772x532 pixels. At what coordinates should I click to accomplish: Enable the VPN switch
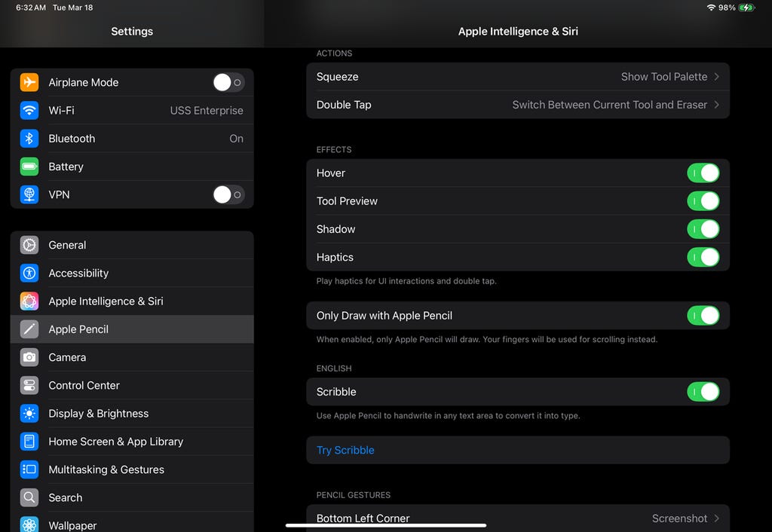click(x=228, y=194)
